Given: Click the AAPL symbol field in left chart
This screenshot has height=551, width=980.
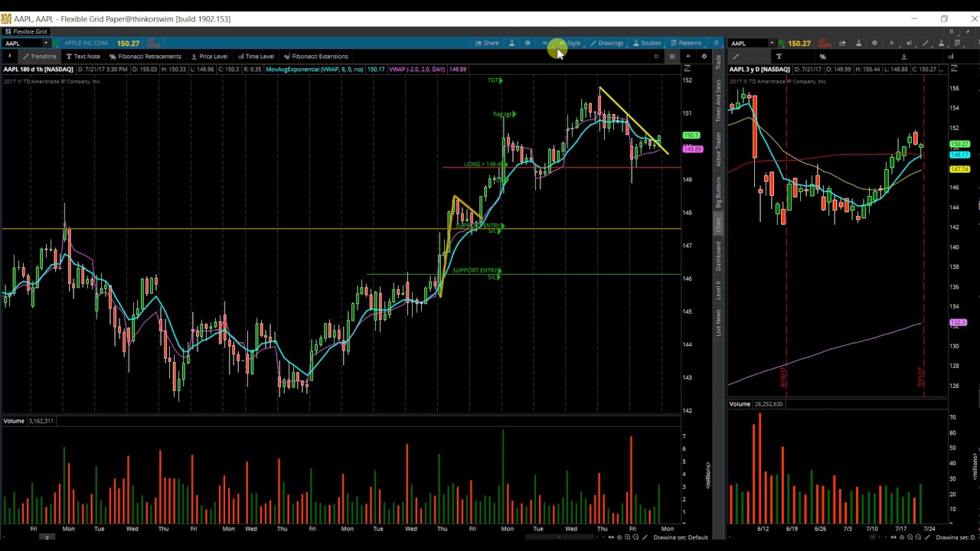Looking at the screenshot, I should (x=22, y=43).
